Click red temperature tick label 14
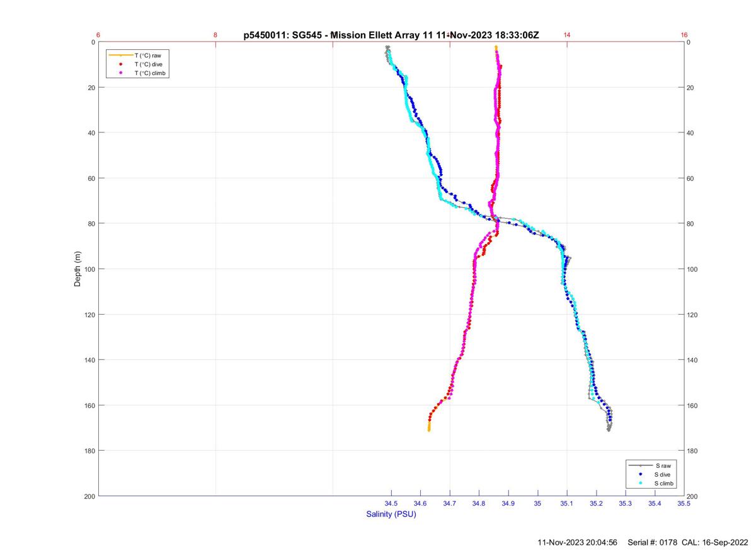 [567, 35]
